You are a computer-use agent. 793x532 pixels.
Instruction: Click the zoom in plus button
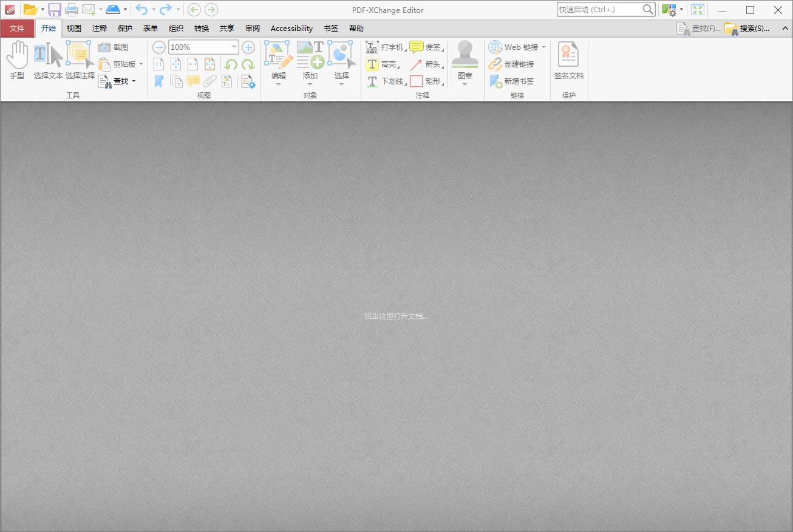tap(248, 47)
